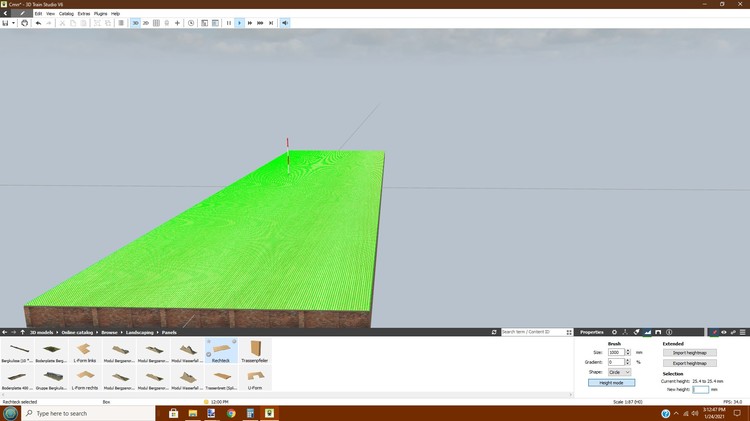Click the paint bucket icon in Properties
This screenshot has height=421, width=750.
(636, 332)
